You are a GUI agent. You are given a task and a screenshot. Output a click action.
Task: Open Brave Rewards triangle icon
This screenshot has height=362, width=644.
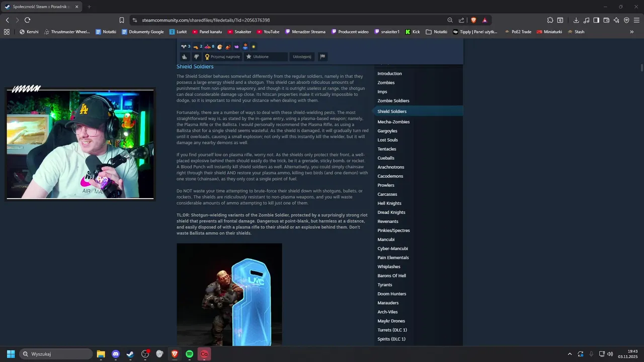[x=485, y=20]
